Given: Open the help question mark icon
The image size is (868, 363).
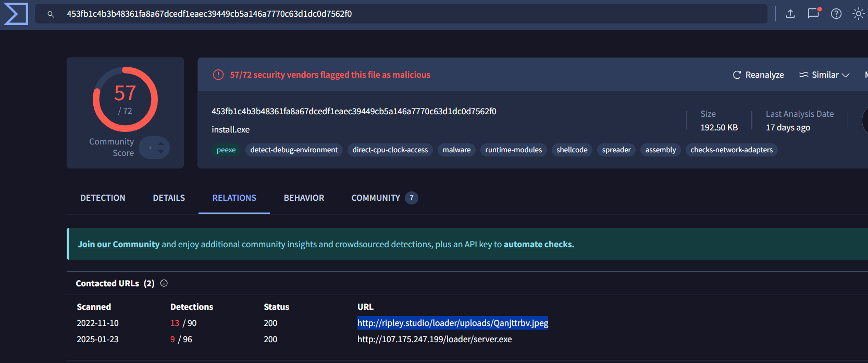Looking at the screenshot, I should 836,14.
